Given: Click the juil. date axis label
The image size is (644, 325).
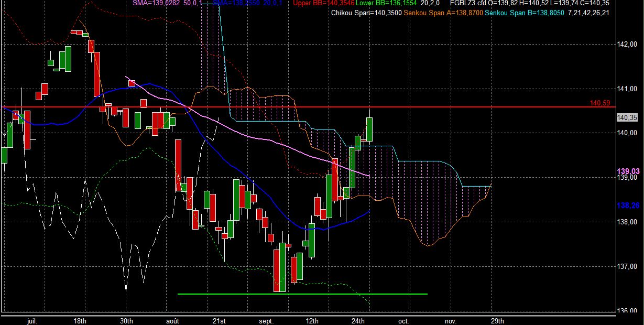Looking at the screenshot, I should click(33, 320).
